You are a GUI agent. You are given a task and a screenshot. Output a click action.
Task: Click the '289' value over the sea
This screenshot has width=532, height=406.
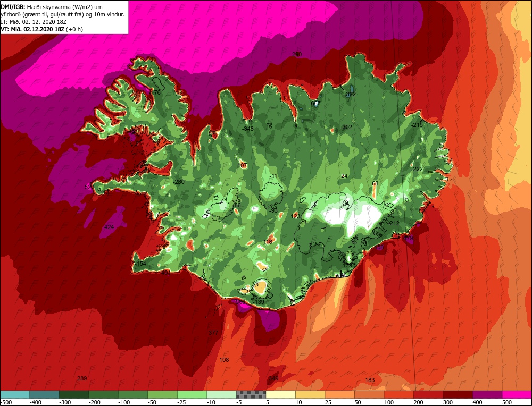coord(82,378)
